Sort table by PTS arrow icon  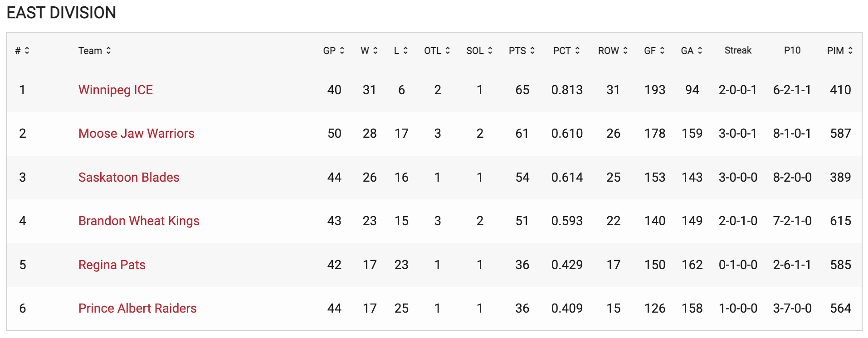coord(532,51)
